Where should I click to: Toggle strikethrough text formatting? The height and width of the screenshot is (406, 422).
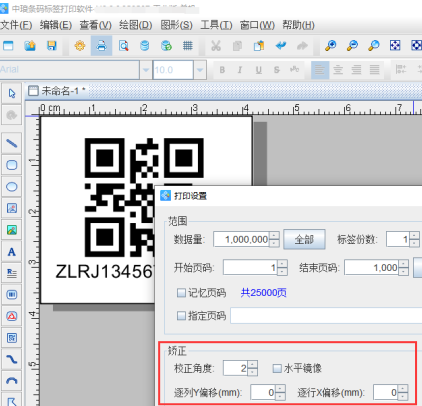pos(276,70)
